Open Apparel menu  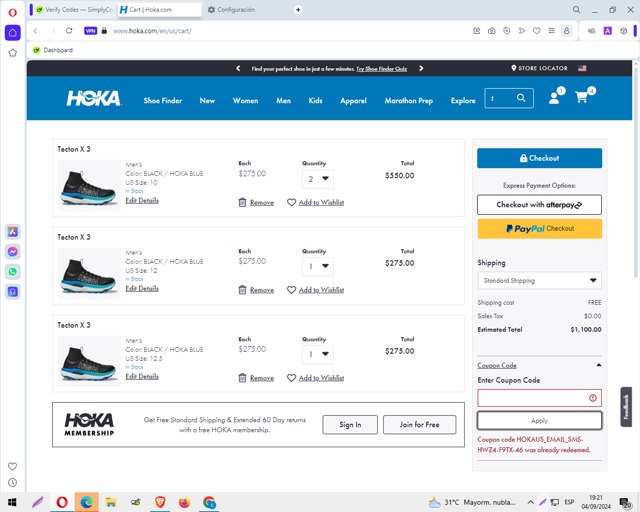click(x=353, y=100)
